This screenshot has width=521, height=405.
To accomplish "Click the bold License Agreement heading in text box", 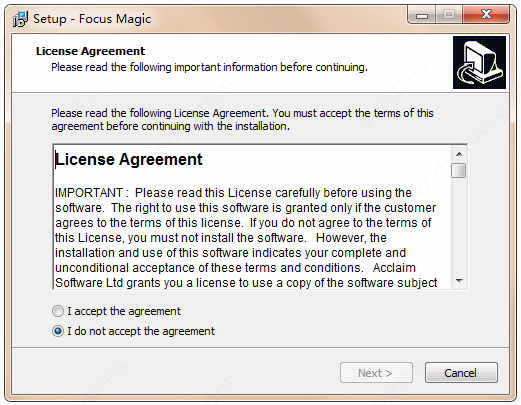I will click(129, 159).
